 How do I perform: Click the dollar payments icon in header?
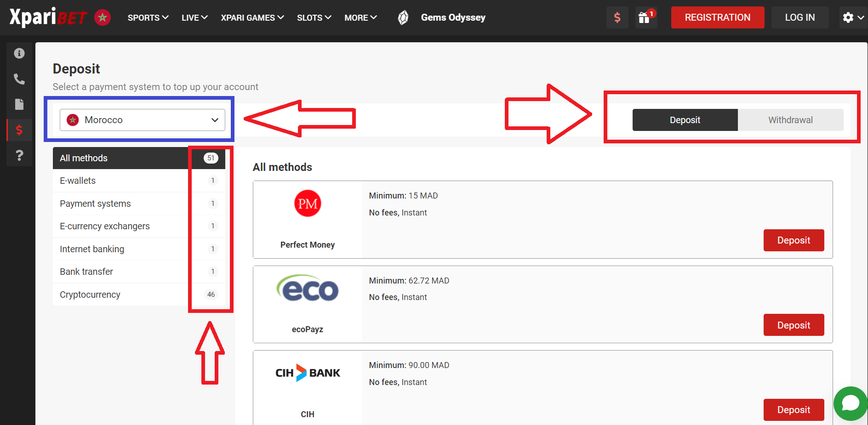click(x=617, y=17)
